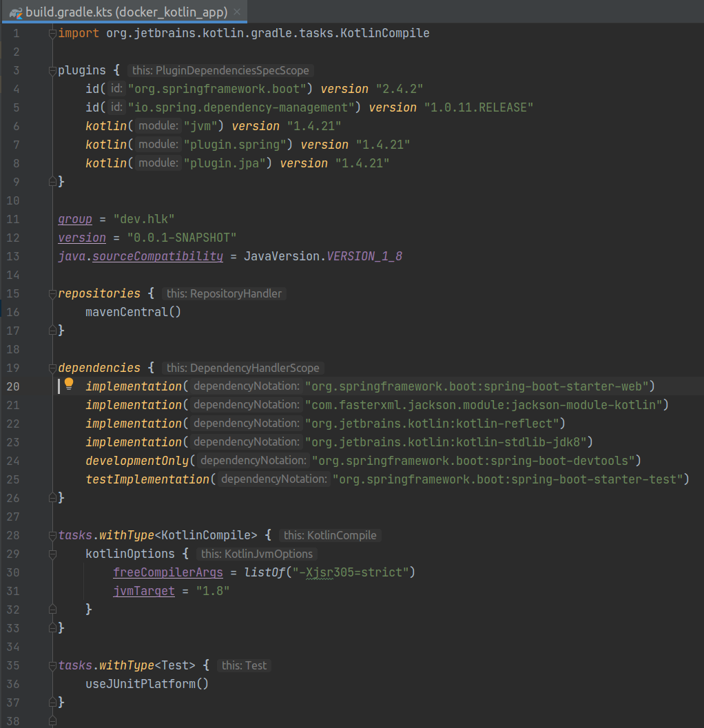Select the build.gradle.kts (docker_kotlin_app) tab
This screenshot has height=728, width=704.
pyautogui.click(x=126, y=12)
